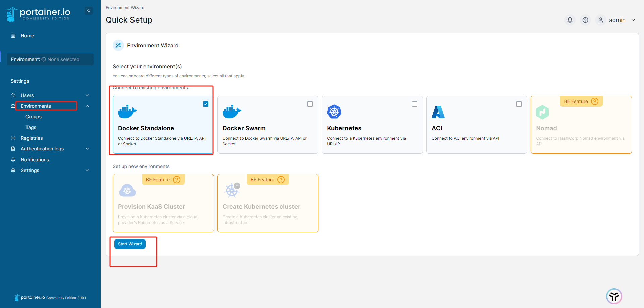The height and width of the screenshot is (308, 644).
Task: Open Registries in sidebar
Action: pos(32,138)
